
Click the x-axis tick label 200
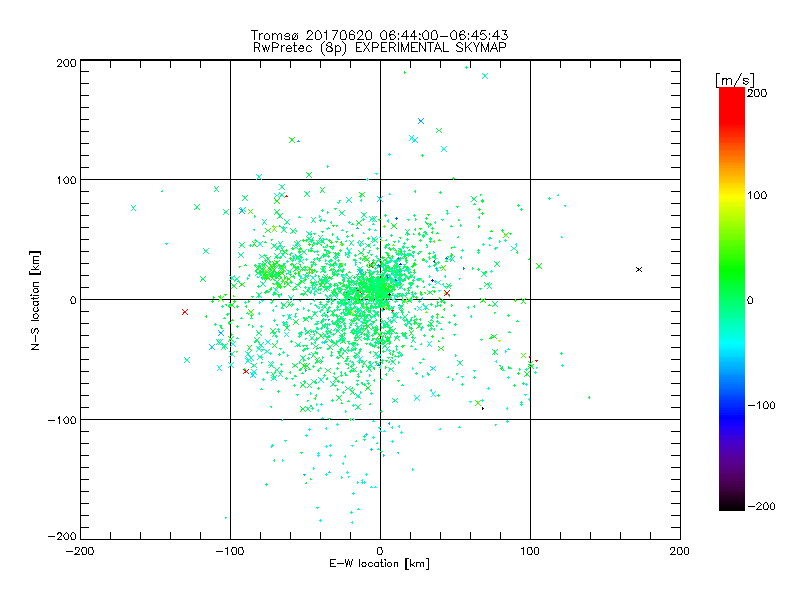tap(680, 551)
